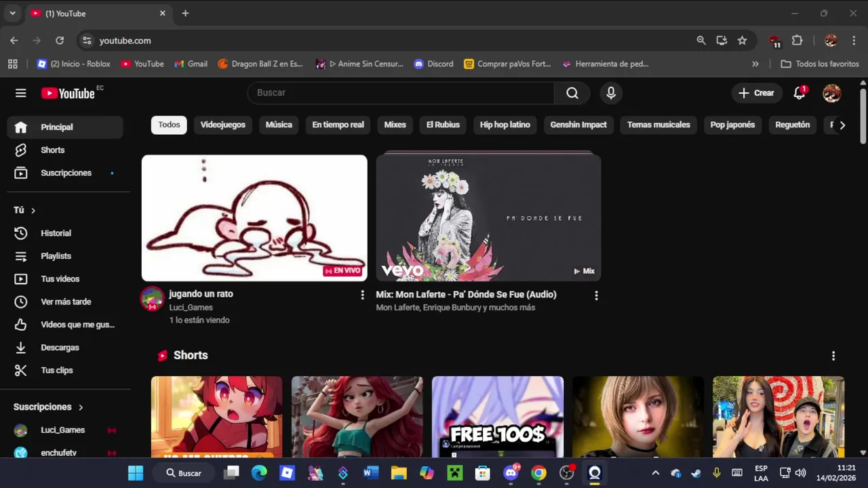Open Videos que me gustan
The image size is (868, 488).
coord(65,325)
